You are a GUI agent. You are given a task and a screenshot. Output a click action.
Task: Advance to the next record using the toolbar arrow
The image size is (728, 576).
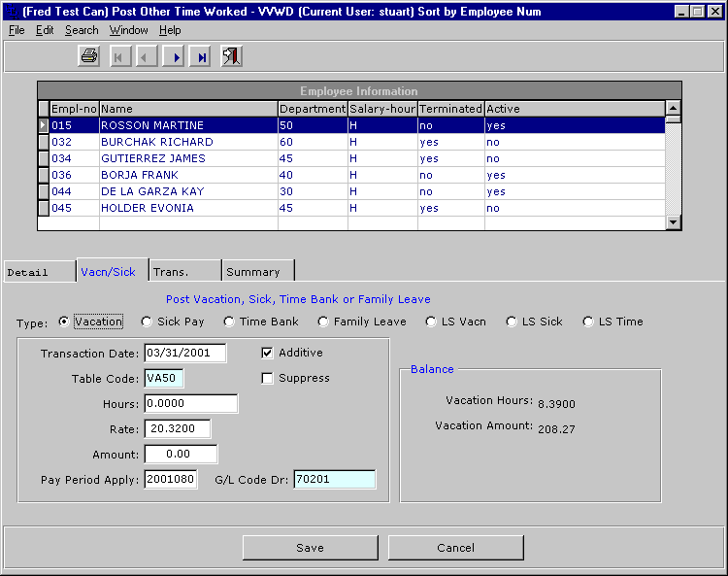tap(176, 57)
